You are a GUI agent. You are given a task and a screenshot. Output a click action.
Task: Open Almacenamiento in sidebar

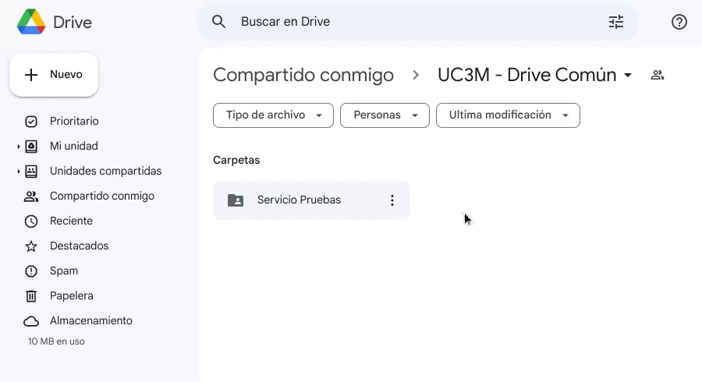91,321
